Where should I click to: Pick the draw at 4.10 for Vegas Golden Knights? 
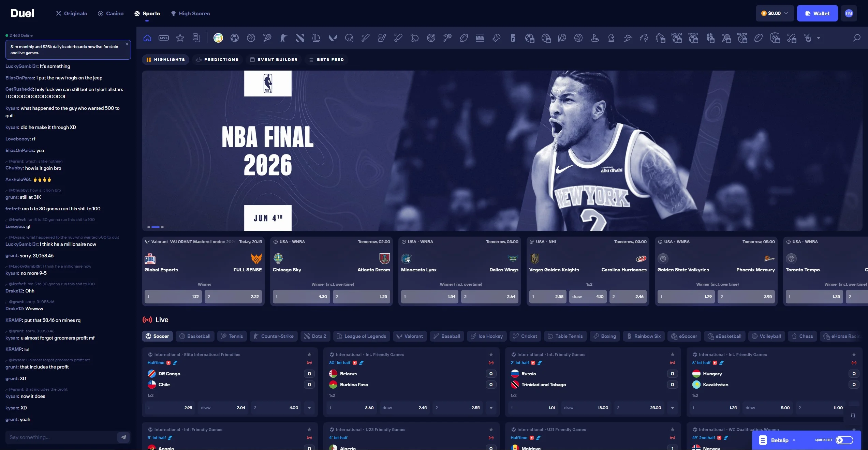588,297
